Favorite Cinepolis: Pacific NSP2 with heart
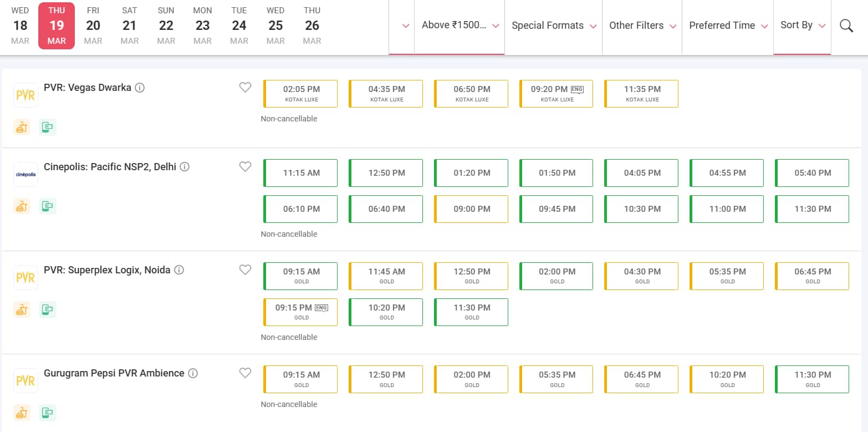 pyautogui.click(x=245, y=166)
